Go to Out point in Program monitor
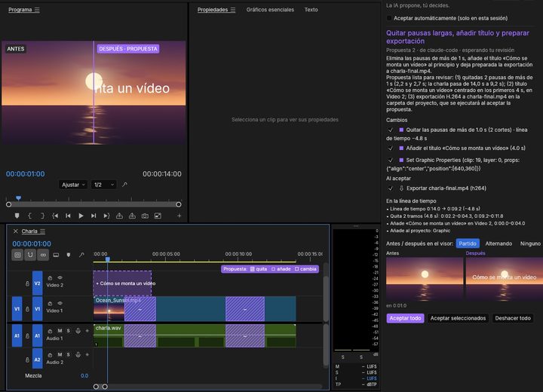The image size is (543, 392). point(106,216)
